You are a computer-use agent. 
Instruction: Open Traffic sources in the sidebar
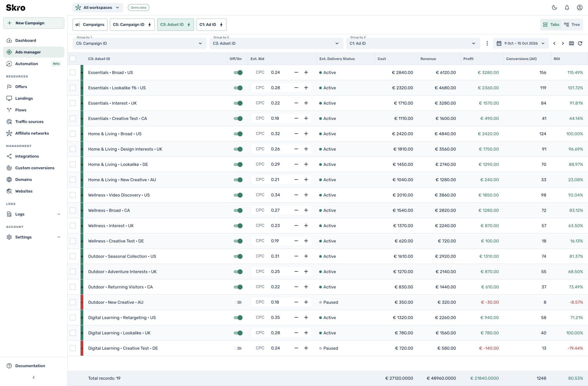(x=34, y=122)
